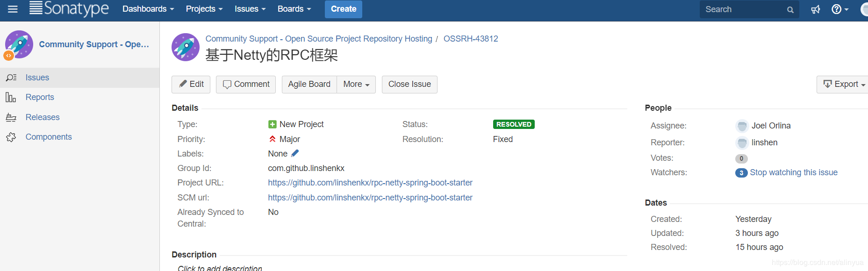Click the Major priority arrow icon
The height and width of the screenshot is (271, 868).
pyautogui.click(x=273, y=139)
